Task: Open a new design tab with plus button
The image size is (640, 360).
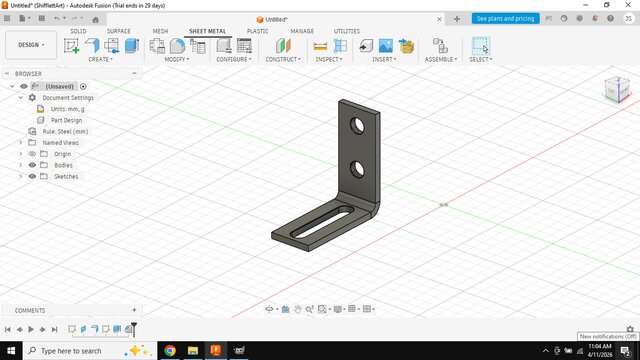Action: 457,19
